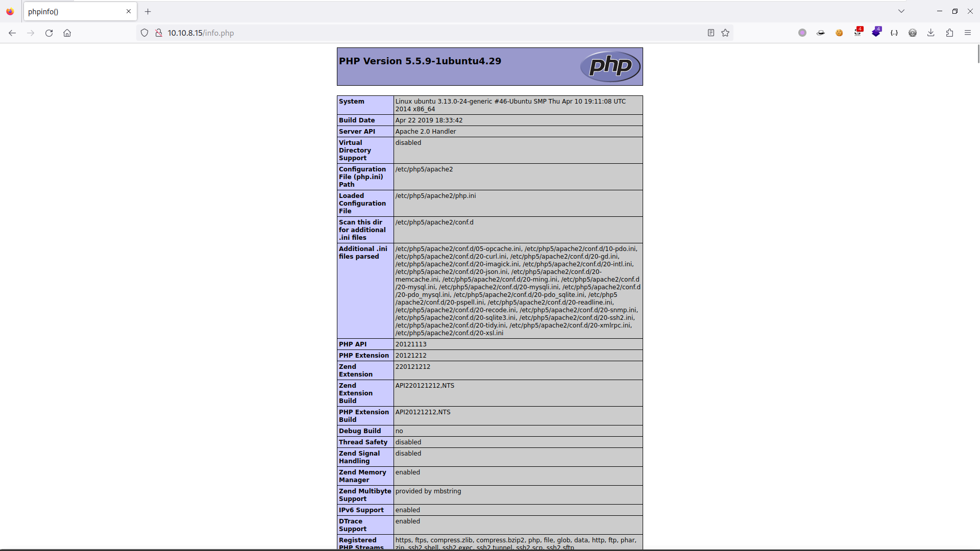Open the purple circle extension
The image size is (980, 551).
pos(802,33)
